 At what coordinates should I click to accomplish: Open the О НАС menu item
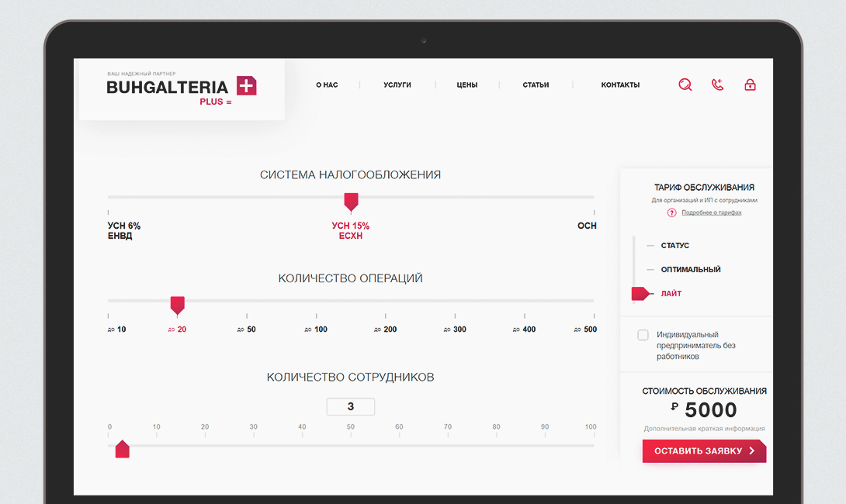tap(327, 85)
